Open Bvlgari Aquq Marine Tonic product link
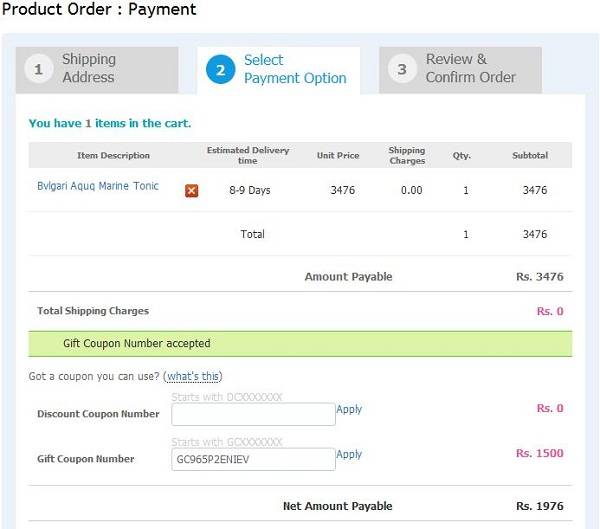 pos(98,186)
